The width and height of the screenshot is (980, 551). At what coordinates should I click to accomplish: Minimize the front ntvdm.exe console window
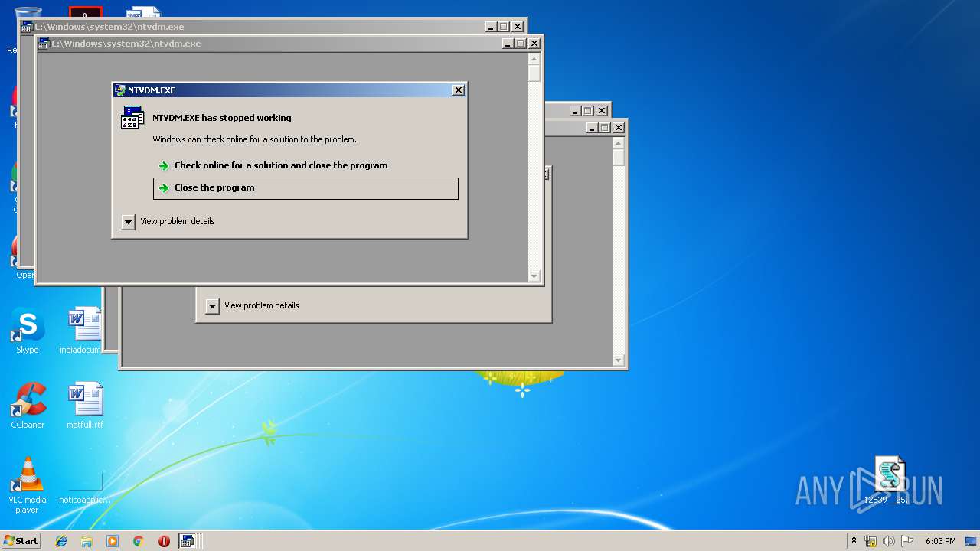508,44
